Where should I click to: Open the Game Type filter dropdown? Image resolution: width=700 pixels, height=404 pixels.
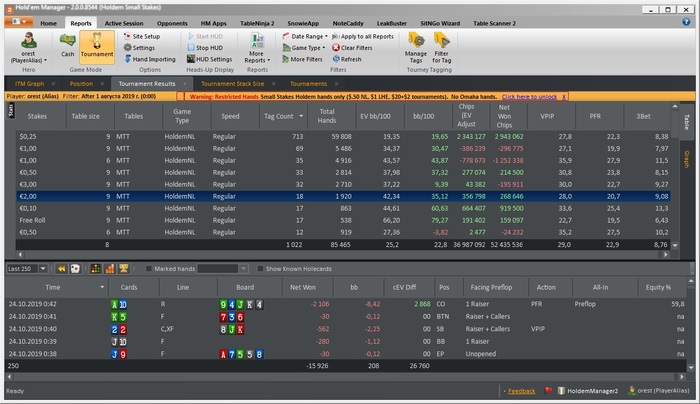304,47
